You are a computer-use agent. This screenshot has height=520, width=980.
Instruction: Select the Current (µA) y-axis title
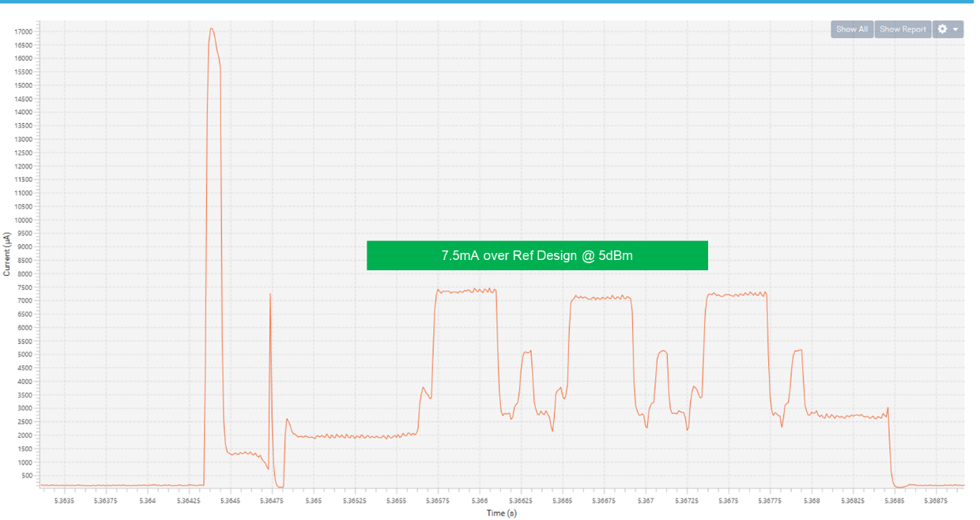7,254
